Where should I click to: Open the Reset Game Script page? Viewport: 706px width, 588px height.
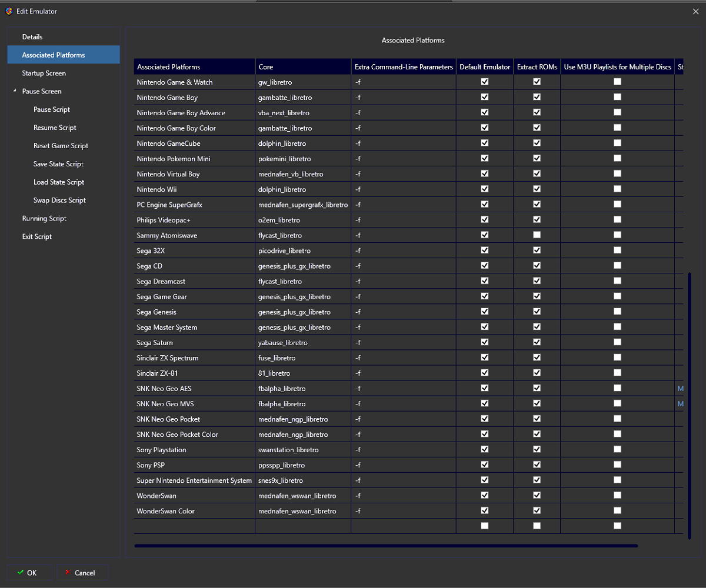pos(61,146)
